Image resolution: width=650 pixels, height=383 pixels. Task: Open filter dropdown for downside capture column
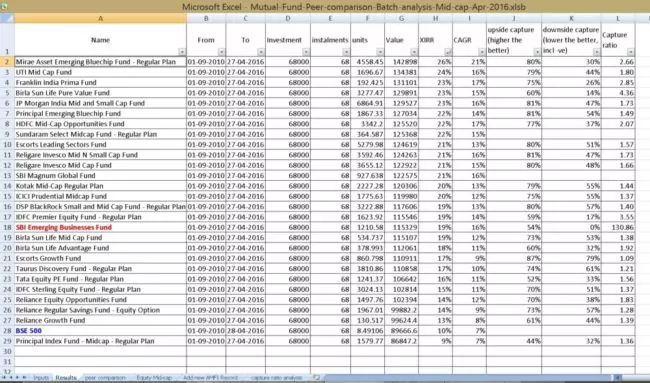(597, 52)
